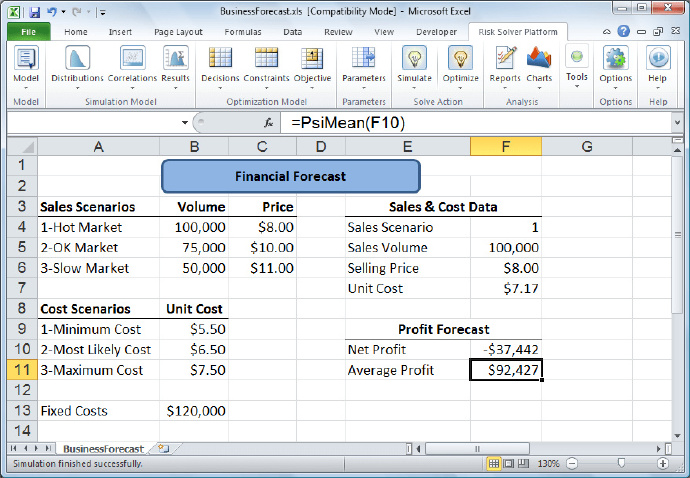Image resolution: width=690 pixels, height=478 pixels.
Task: Expand the Name Box dropdown arrow
Action: (185, 123)
